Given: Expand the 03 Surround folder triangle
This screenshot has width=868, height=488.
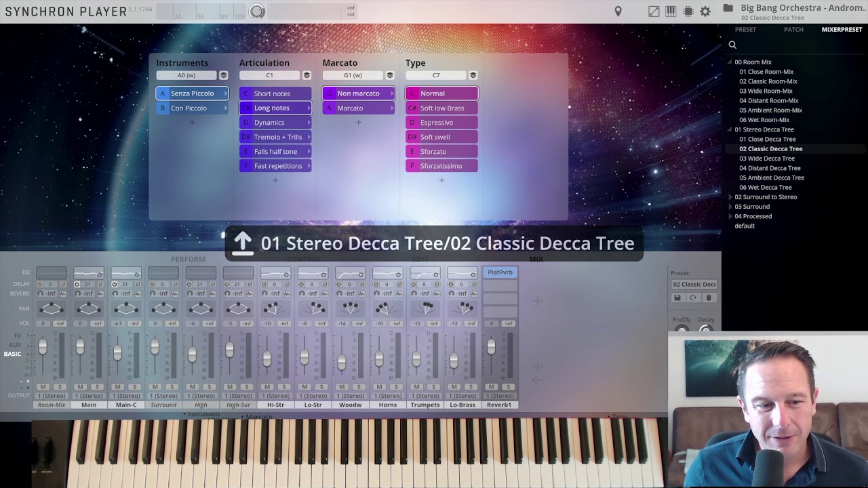Looking at the screenshot, I should 730,207.
